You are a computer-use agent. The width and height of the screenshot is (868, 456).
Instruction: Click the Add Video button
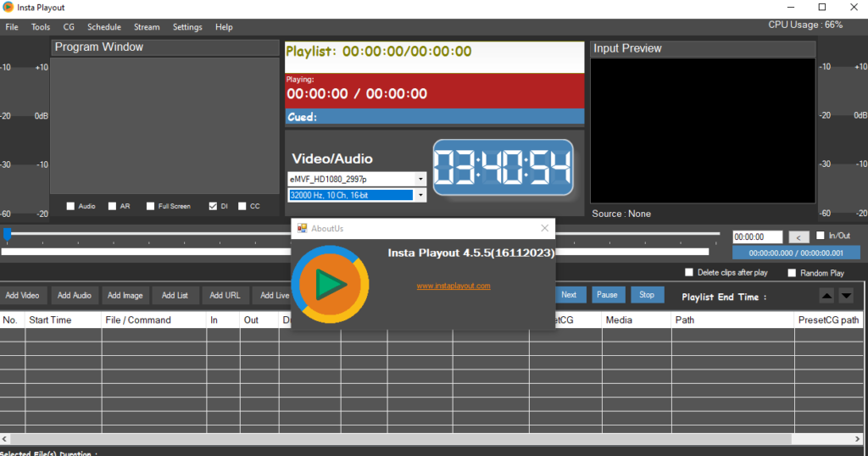[x=23, y=295]
